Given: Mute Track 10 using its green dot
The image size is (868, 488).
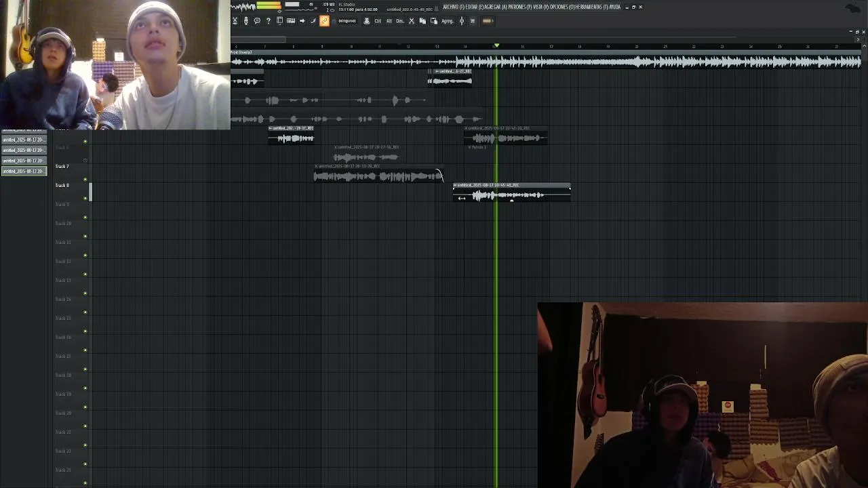Looking at the screenshot, I should (x=85, y=237).
